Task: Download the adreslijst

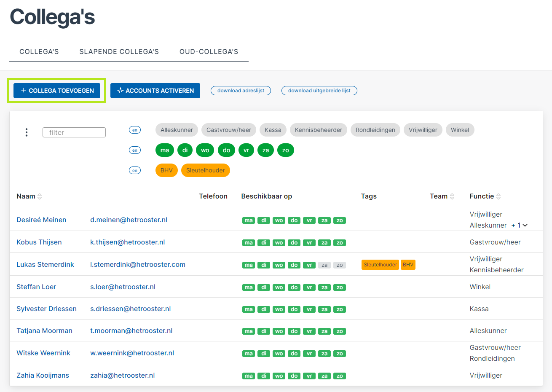Action: point(241,91)
